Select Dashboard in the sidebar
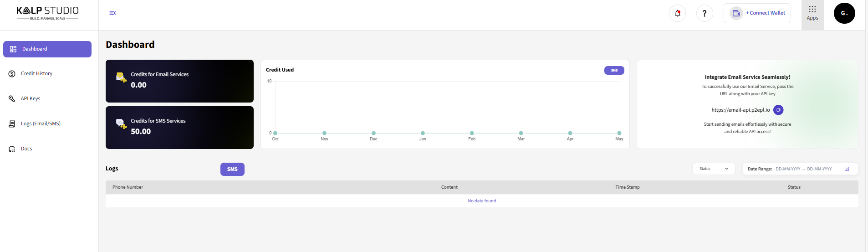 [x=47, y=49]
